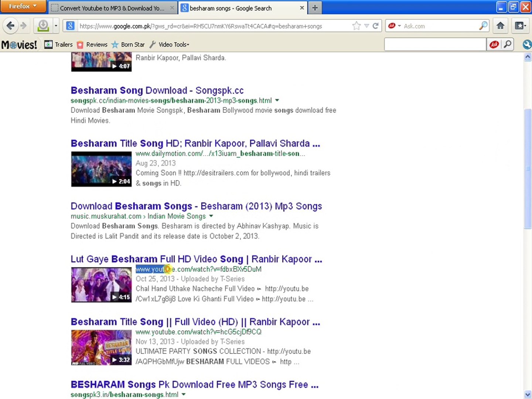The height and width of the screenshot is (399, 532).
Task: Click the Google site identity icon
Action: (70, 26)
